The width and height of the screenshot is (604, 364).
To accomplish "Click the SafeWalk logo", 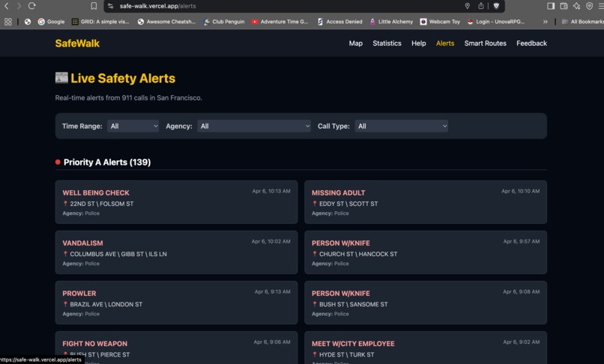I will (x=77, y=43).
